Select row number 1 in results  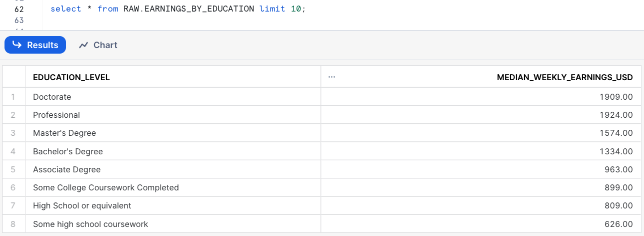coord(13,97)
